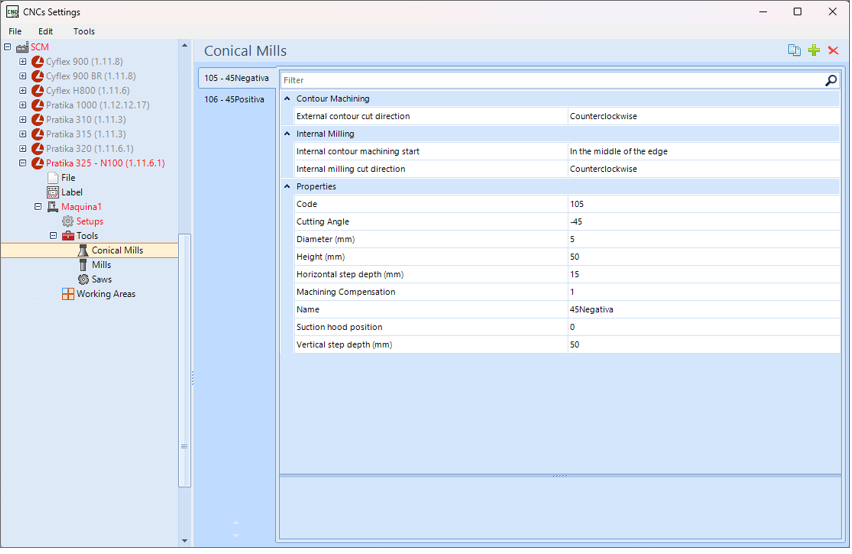Image resolution: width=852 pixels, height=554 pixels.
Task: Collapse the Maquina1 node
Action: [38, 206]
